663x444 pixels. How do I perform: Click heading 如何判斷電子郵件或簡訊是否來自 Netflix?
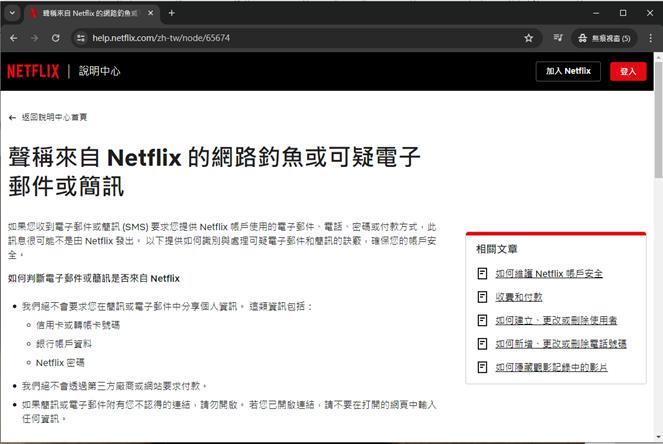(94, 278)
